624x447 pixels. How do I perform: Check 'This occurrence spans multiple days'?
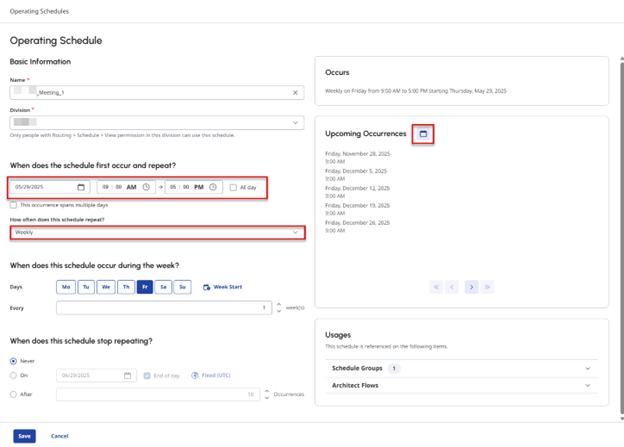pos(14,205)
